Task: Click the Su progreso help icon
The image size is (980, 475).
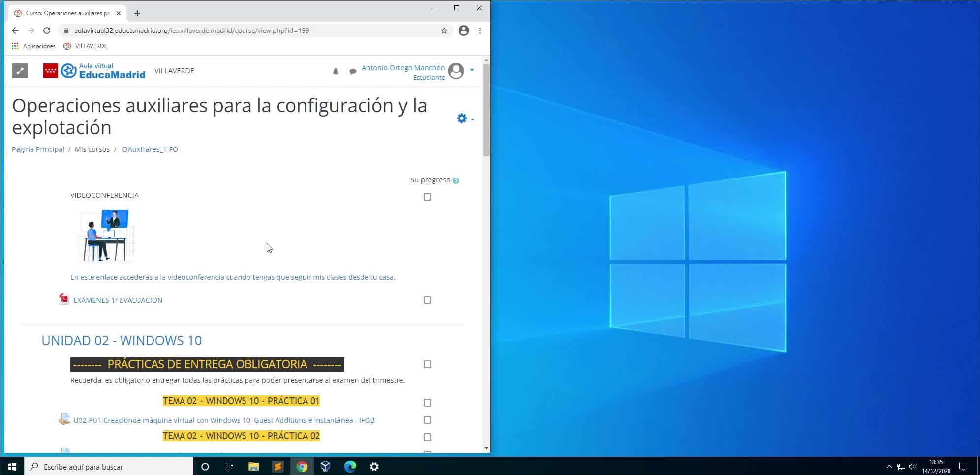Action: (456, 180)
